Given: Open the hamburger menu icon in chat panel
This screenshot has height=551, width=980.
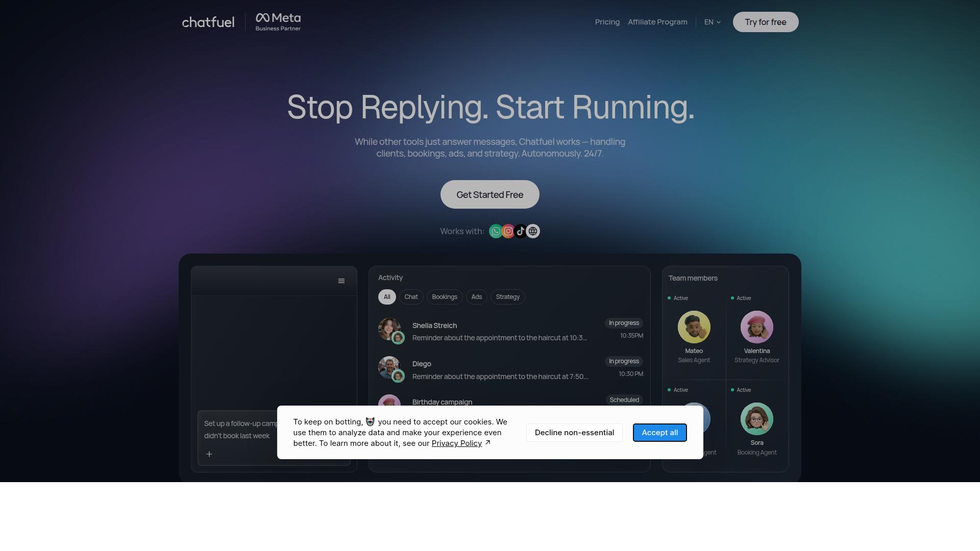Looking at the screenshot, I should [341, 281].
